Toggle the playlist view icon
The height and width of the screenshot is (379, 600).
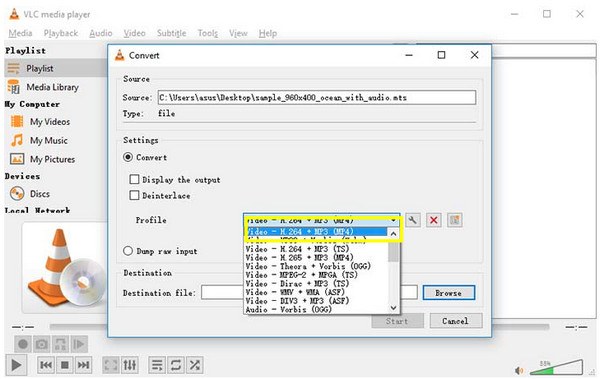coord(157,365)
